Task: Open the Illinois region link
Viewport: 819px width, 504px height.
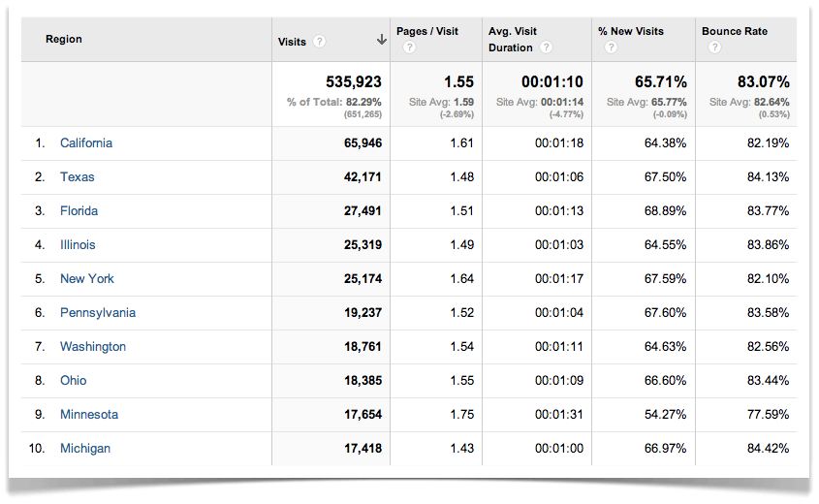Action: tap(78, 245)
